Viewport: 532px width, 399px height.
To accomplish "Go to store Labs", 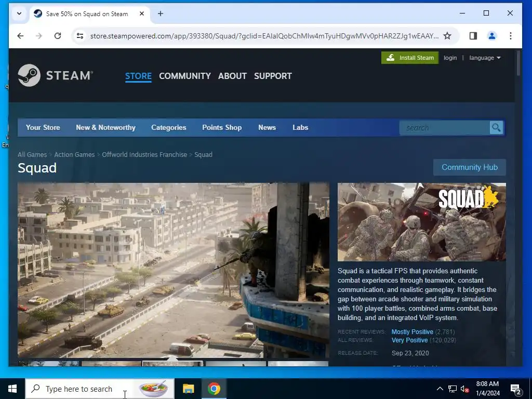I will 300,128.
